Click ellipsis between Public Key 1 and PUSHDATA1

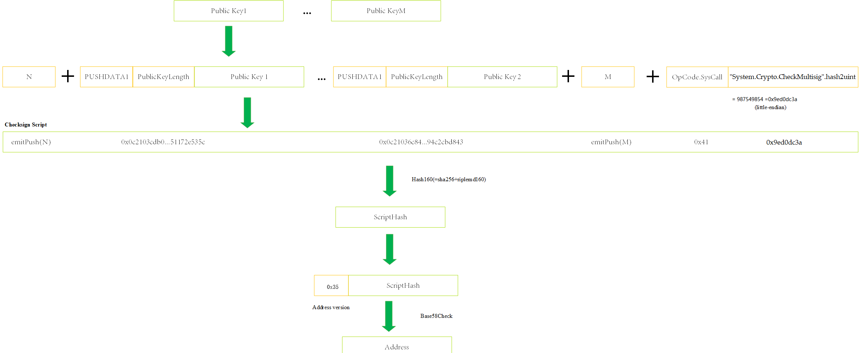(322, 79)
